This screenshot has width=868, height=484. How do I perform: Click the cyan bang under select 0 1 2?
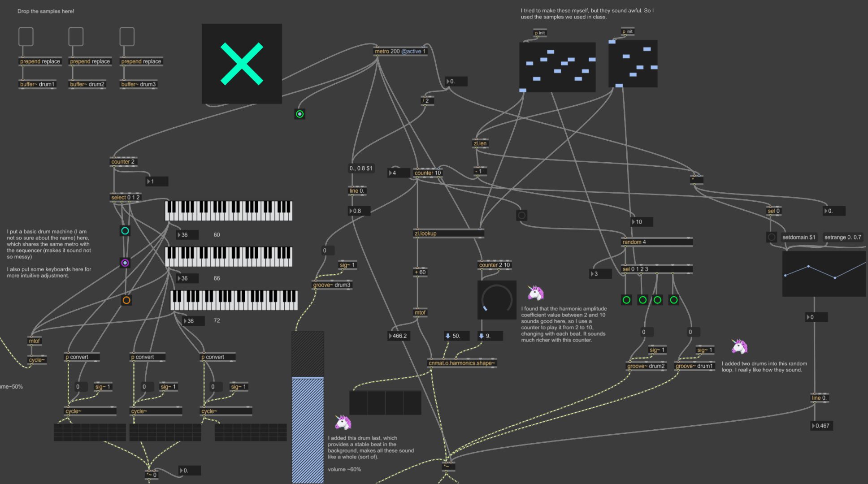coord(125,231)
